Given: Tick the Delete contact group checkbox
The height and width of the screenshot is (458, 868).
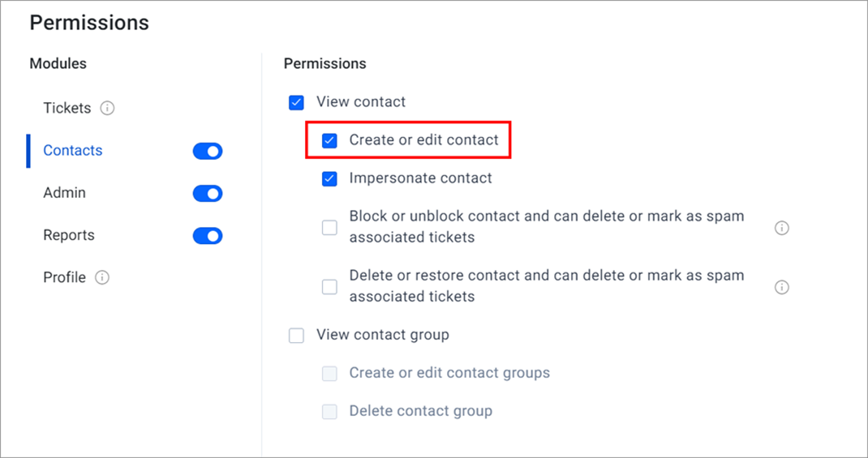Looking at the screenshot, I should click(x=329, y=412).
